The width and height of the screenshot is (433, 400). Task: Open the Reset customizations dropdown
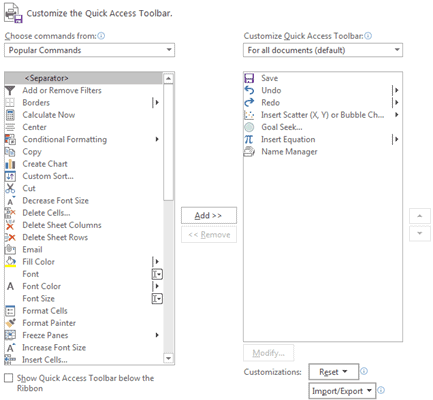[x=334, y=372]
